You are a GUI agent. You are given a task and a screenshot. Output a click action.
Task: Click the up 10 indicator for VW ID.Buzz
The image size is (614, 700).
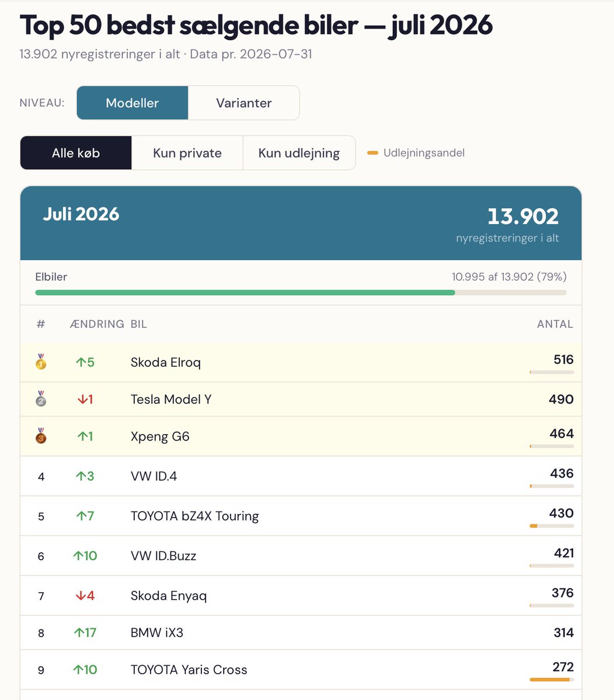point(85,556)
